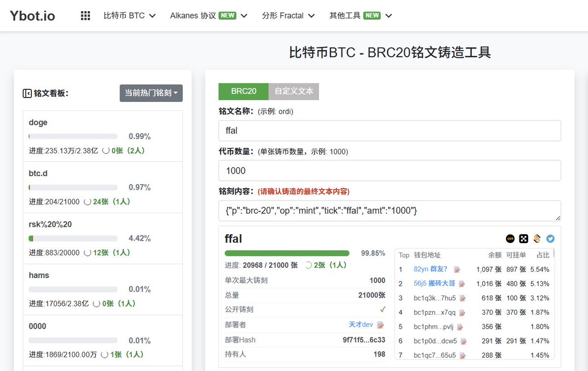
Task: Click the green spinner beside 2张（1人） in ffal
Action: 309,265
